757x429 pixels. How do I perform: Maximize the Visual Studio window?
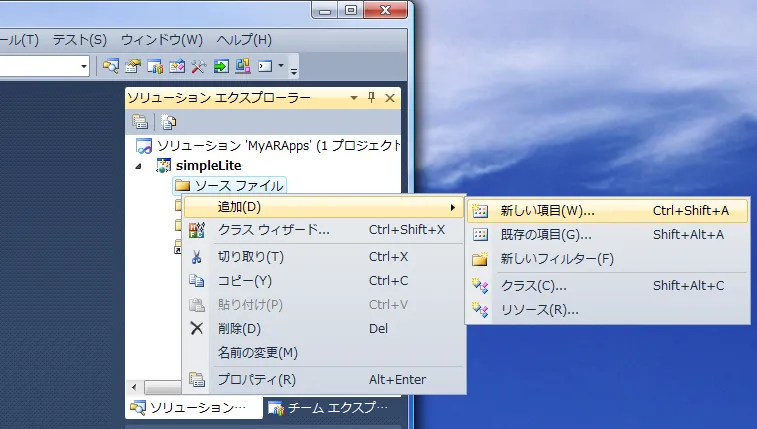pyautogui.click(x=351, y=10)
